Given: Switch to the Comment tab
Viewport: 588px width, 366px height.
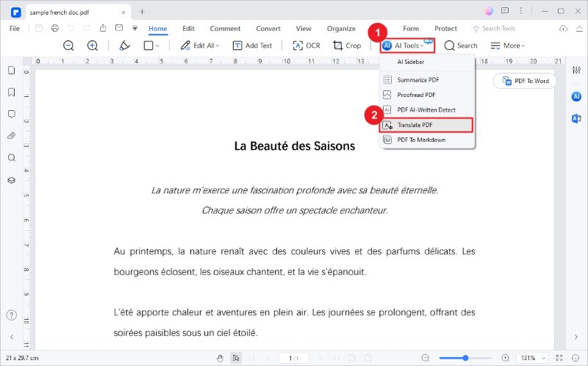Looking at the screenshot, I should [x=225, y=29].
